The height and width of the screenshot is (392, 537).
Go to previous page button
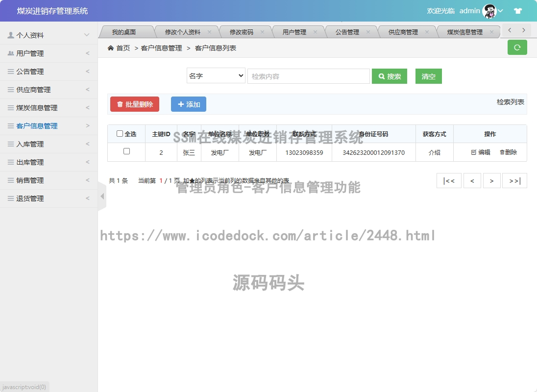coord(472,181)
